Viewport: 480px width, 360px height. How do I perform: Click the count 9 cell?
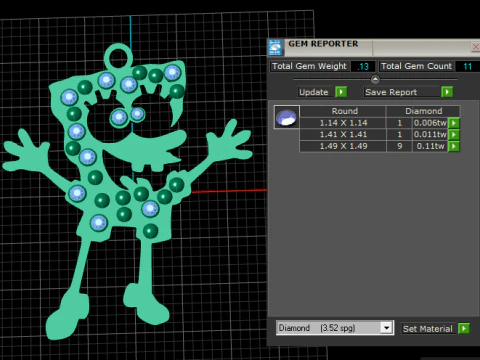coord(399,146)
